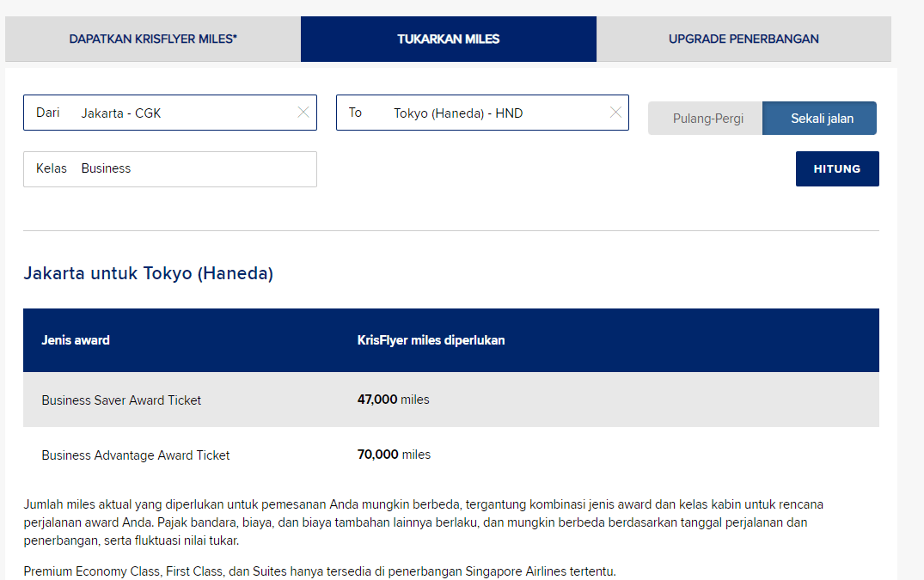Image resolution: width=924 pixels, height=580 pixels.
Task: Open the Kelas Business dropdown
Action: (170, 169)
